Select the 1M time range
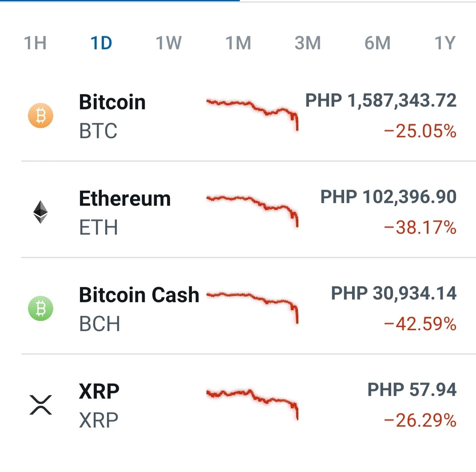 (x=238, y=43)
